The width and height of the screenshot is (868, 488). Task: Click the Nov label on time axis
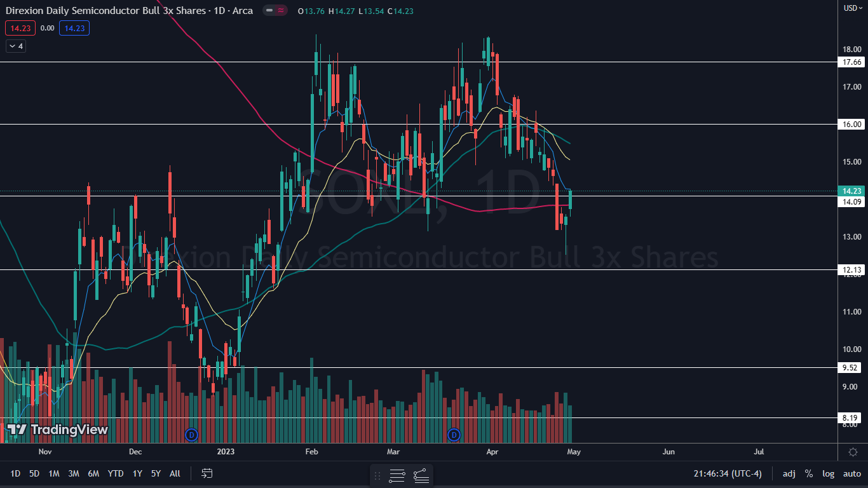[x=44, y=452]
